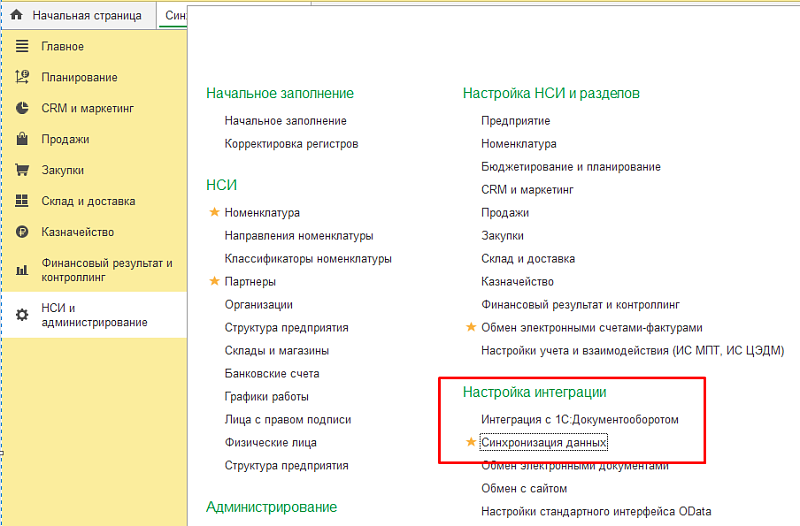Open the Синхронизация данных link
This screenshot has width=800, height=526.
click(x=544, y=442)
